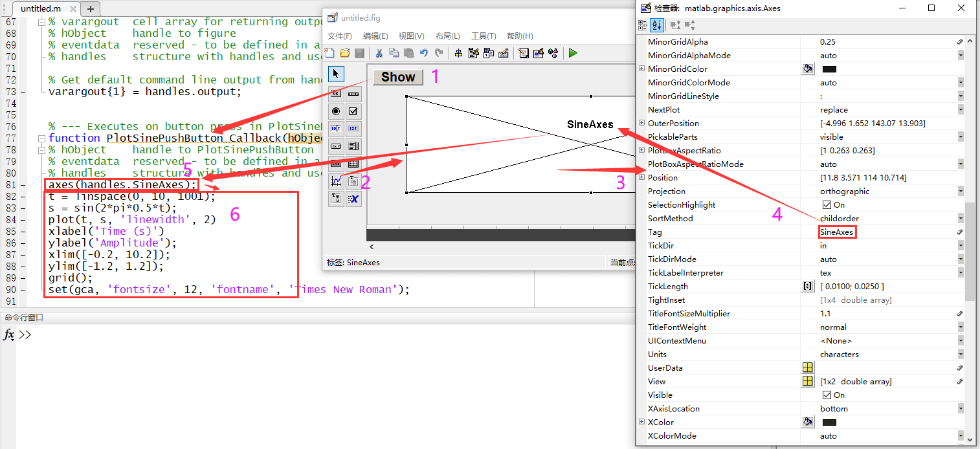Image resolution: width=980 pixels, height=449 pixels.
Task: Select the pop-up menu component in palette
Action: (336, 146)
